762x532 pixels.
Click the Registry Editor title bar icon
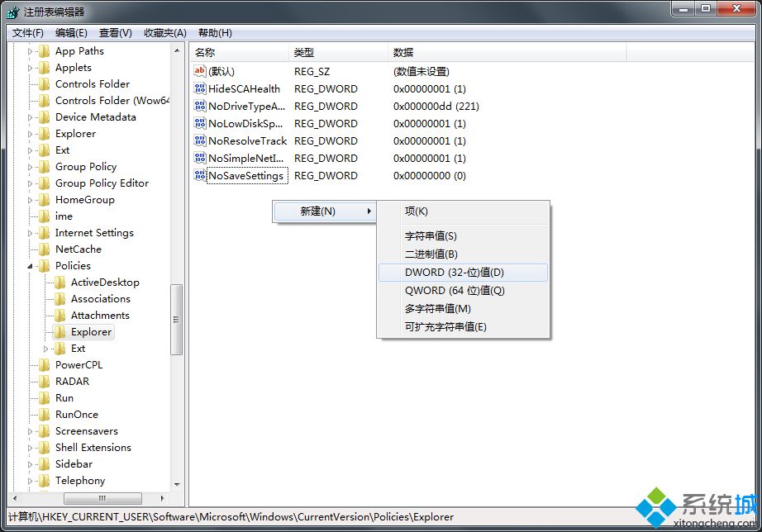coord(13,12)
